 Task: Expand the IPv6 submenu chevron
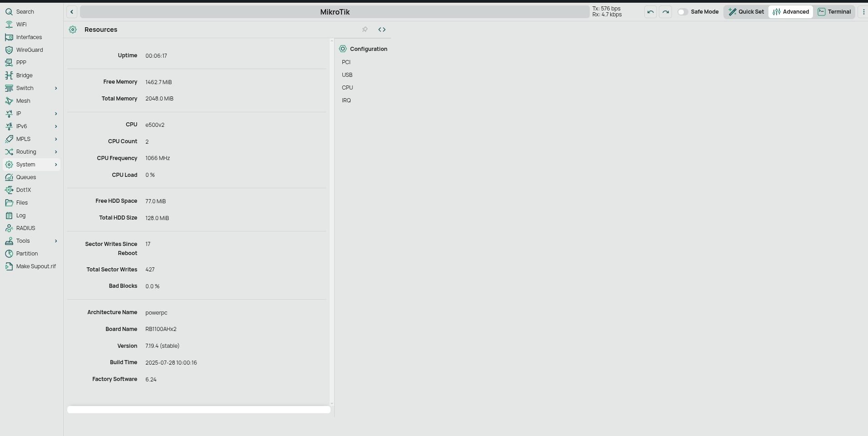[x=56, y=126]
